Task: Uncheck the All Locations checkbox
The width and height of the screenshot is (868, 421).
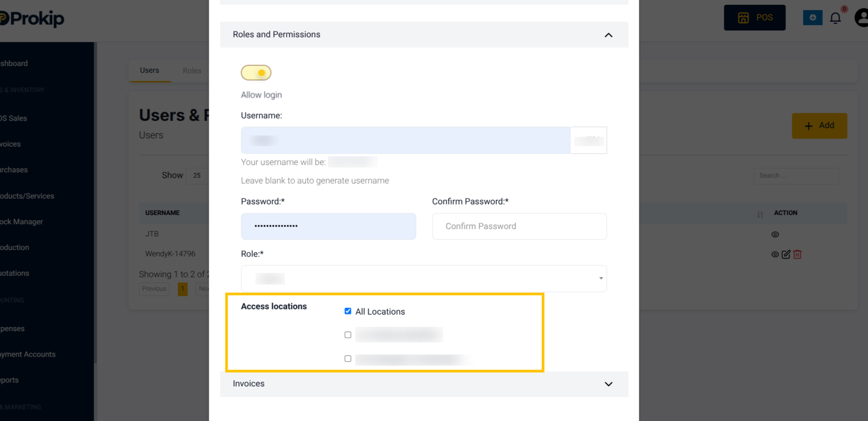Action: pos(348,311)
